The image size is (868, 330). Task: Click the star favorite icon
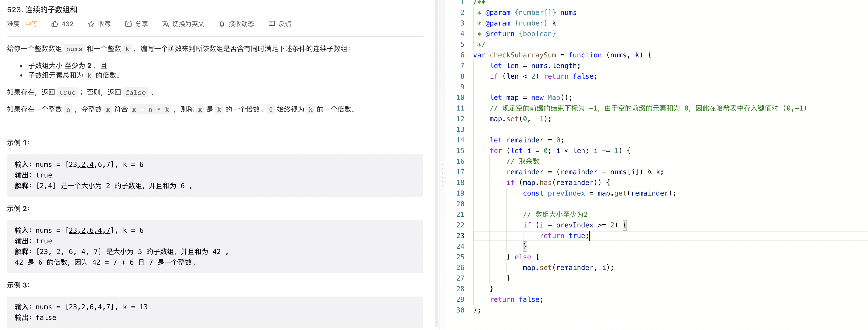pos(91,24)
